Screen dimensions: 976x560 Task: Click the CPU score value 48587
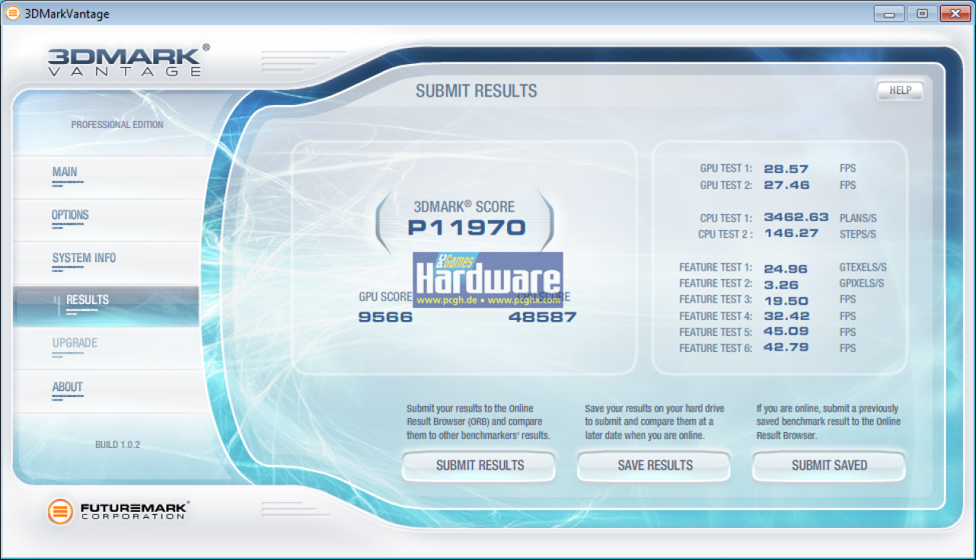(x=542, y=317)
